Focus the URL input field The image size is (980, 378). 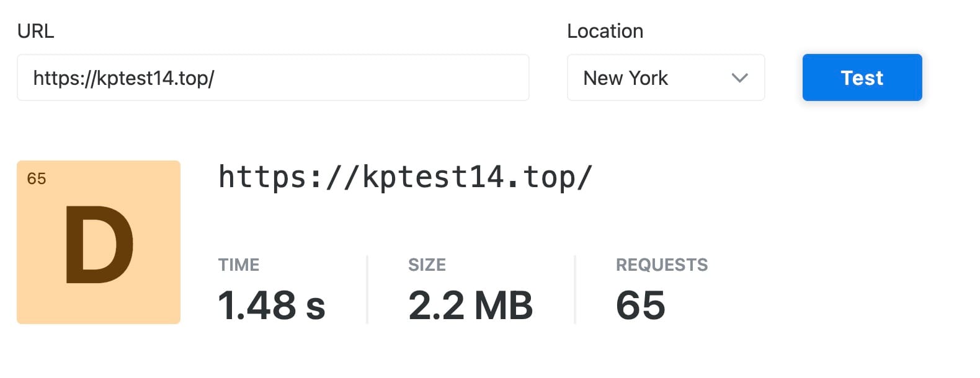pos(273,77)
